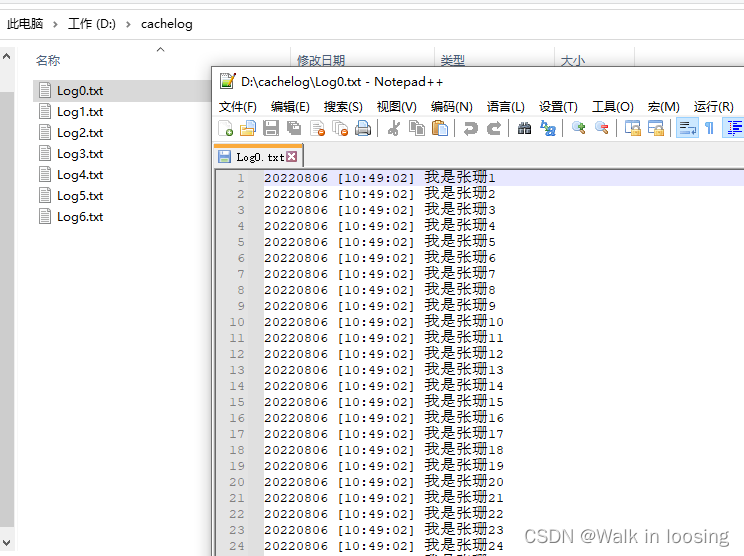Click the Save file toolbar icon
The image size is (744, 556).
point(270,128)
